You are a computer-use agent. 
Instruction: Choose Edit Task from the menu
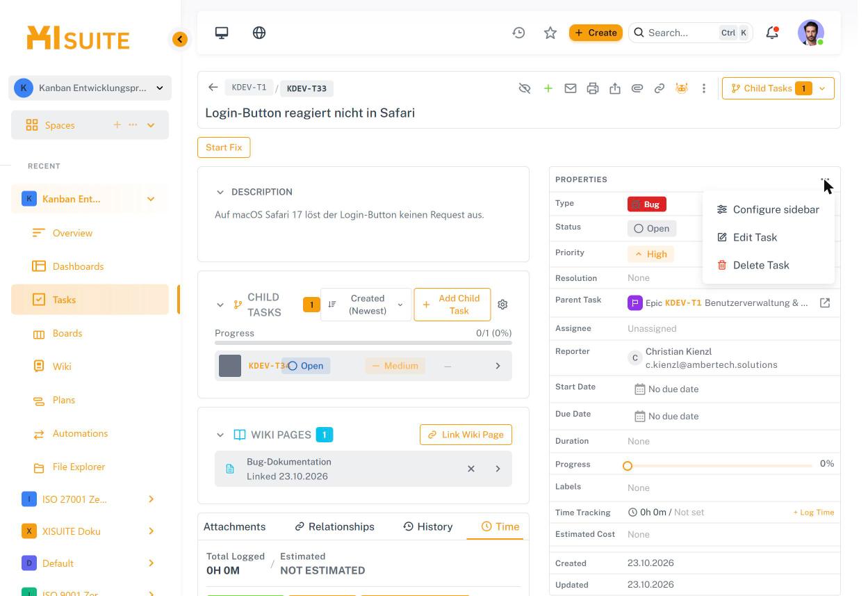[x=768, y=237]
